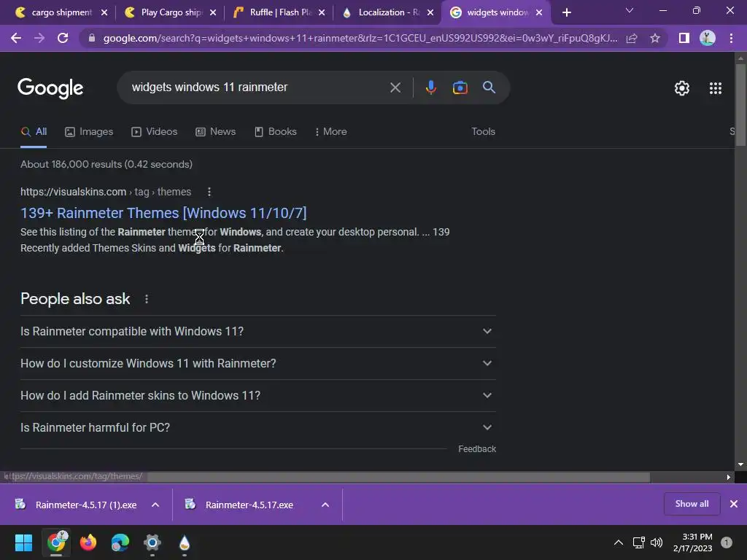Expand 'Is Rainmeter harmful for PC?'
This screenshot has width=747, height=560.
[x=258, y=427]
